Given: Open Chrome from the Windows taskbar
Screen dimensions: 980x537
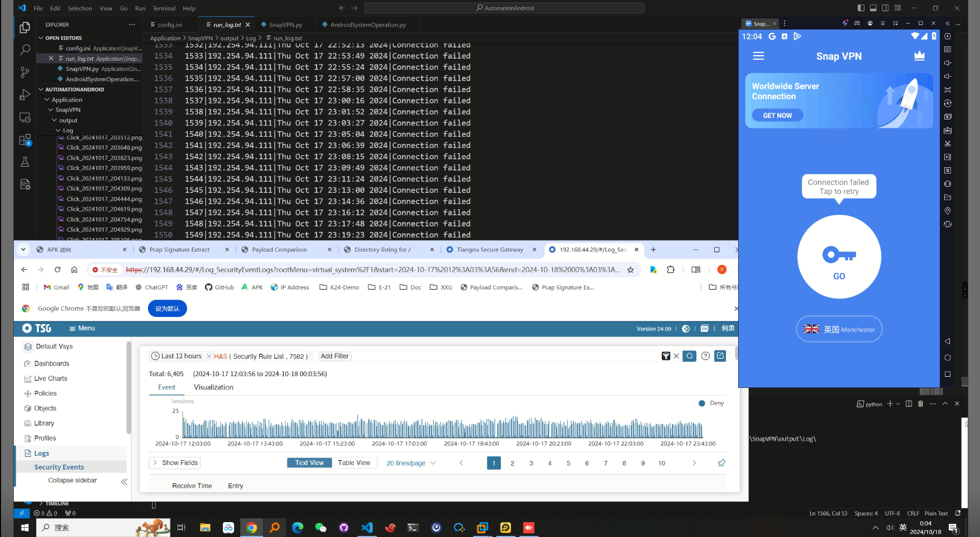Looking at the screenshot, I should (252, 527).
